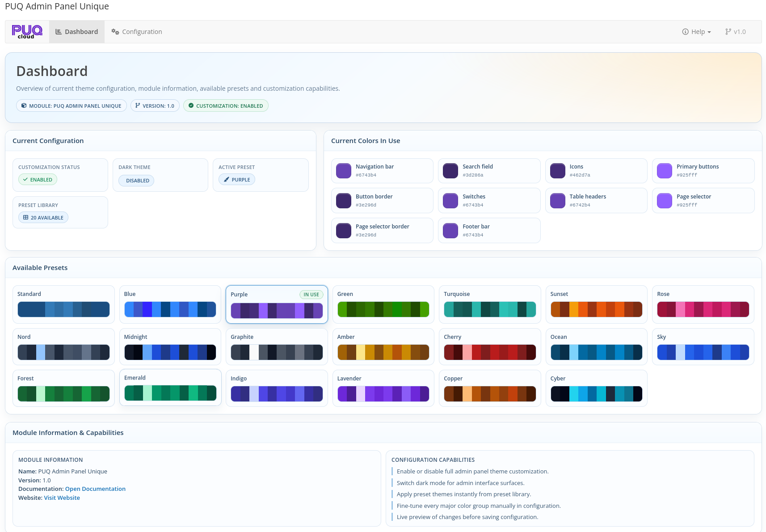The image size is (766, 532).
Task: Click the v1.0 branch icon
Action: 728,32
